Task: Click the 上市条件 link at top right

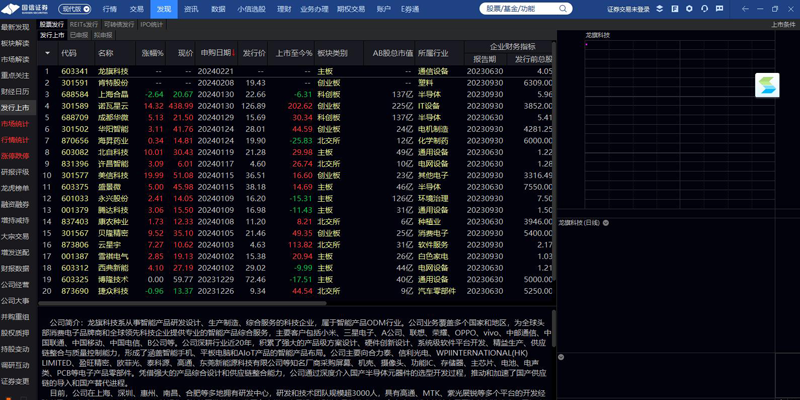Action: (x=783, y=24)
